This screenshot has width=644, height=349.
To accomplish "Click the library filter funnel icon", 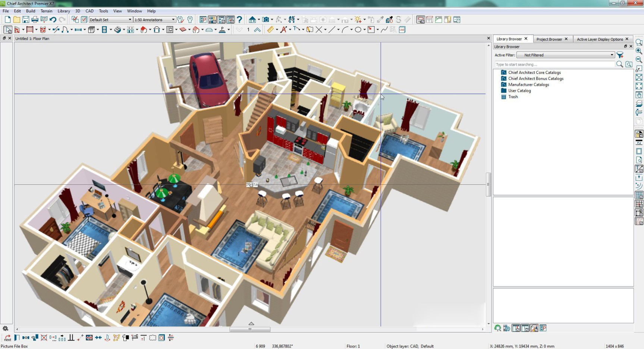I will click(x=620, y=55).
